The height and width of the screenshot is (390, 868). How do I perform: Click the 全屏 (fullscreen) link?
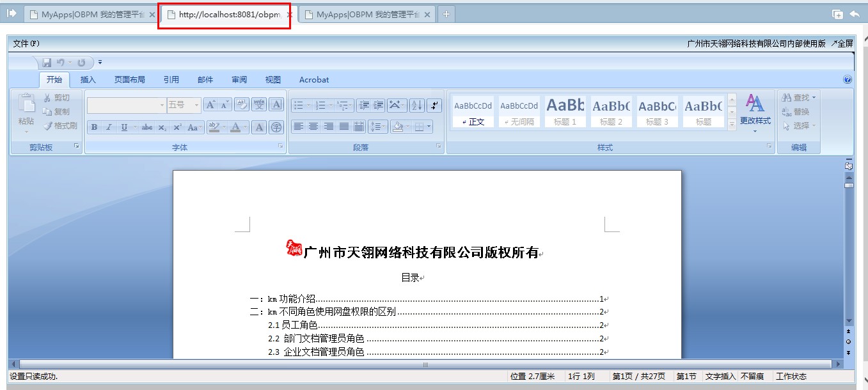tap(842, 43)
